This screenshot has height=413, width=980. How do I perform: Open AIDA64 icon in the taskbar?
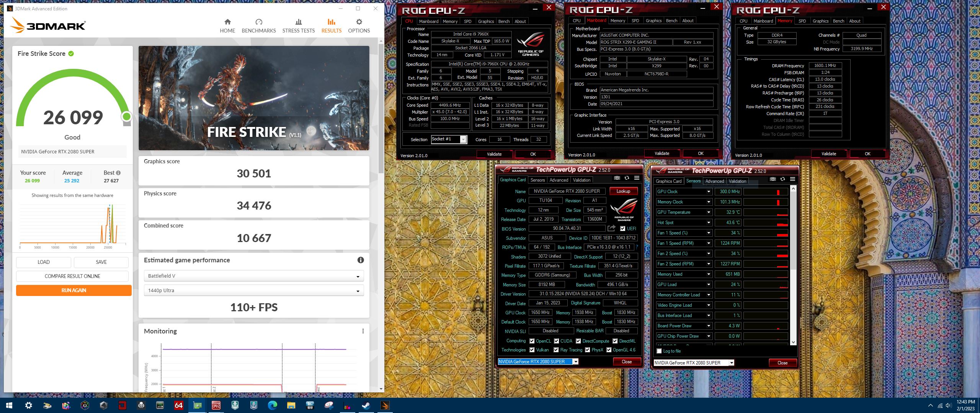178,405
